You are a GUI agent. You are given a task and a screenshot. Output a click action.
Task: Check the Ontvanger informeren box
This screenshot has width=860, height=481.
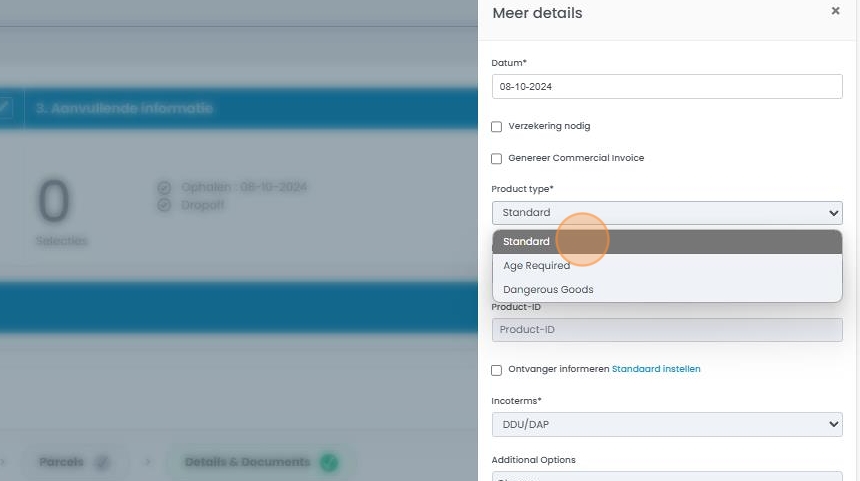point(497,370)
